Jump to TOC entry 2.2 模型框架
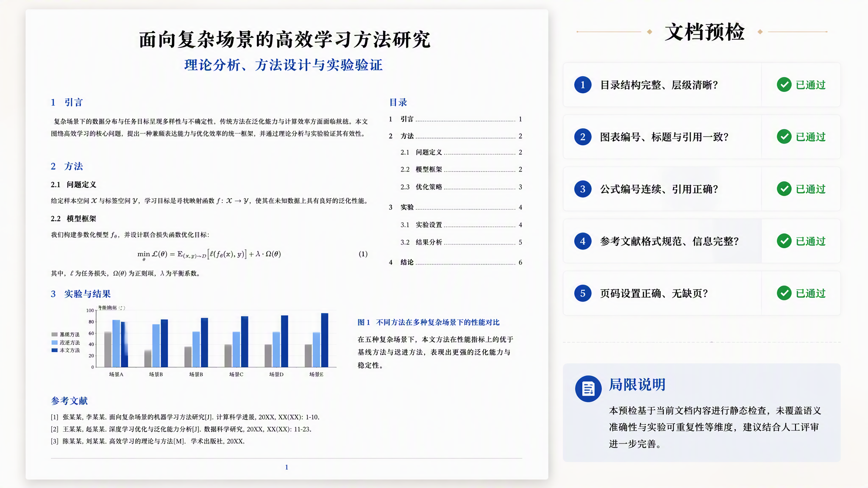868x488 pixels. pos(462,169)
